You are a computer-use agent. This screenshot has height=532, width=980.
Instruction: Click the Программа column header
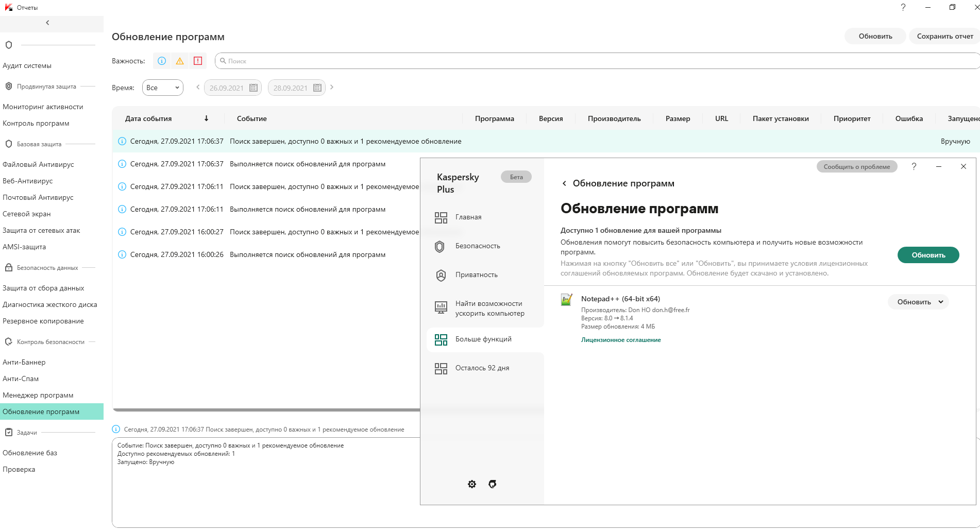495,118
